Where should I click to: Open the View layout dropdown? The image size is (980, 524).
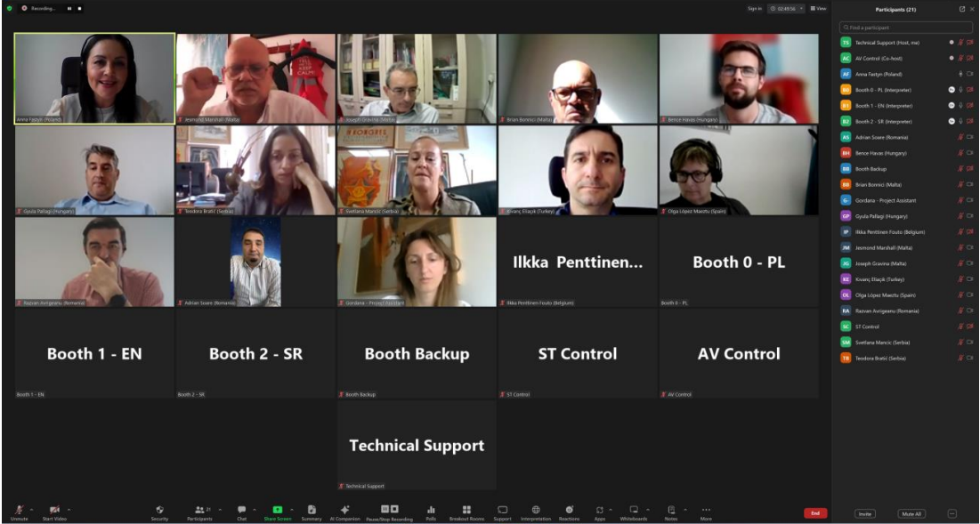point(819,9)
